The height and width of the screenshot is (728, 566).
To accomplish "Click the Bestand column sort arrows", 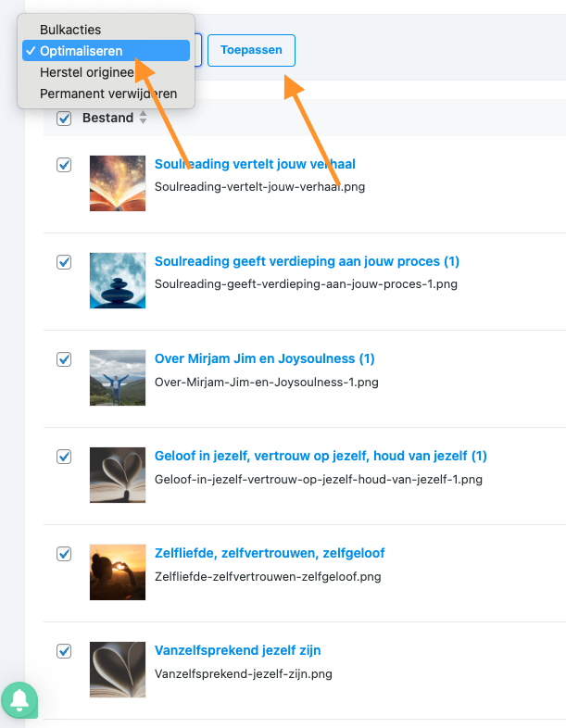I will (143, 118).
